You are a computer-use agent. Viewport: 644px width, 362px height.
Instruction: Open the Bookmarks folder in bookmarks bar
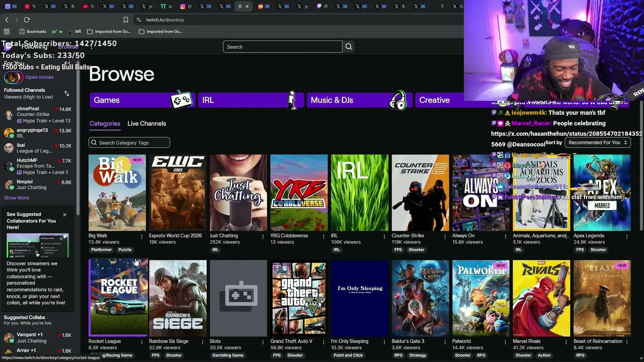point(32,31)
